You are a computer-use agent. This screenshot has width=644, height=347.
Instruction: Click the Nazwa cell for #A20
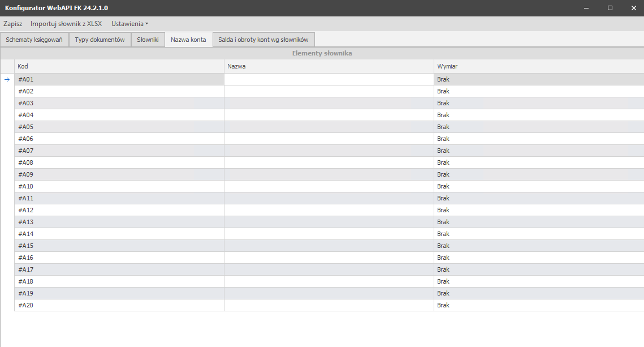[328, 305]
